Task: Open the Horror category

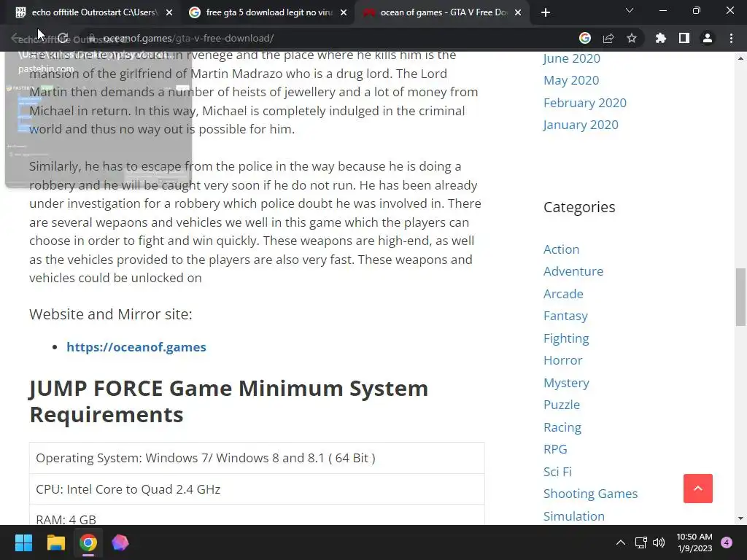Action: pyautogui.click(x=562, y=360)
